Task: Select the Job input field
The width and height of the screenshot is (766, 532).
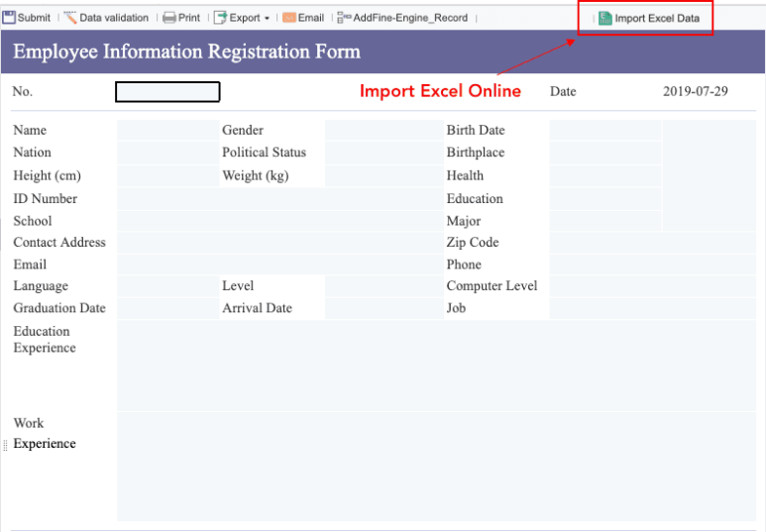Action: point(653,308)
